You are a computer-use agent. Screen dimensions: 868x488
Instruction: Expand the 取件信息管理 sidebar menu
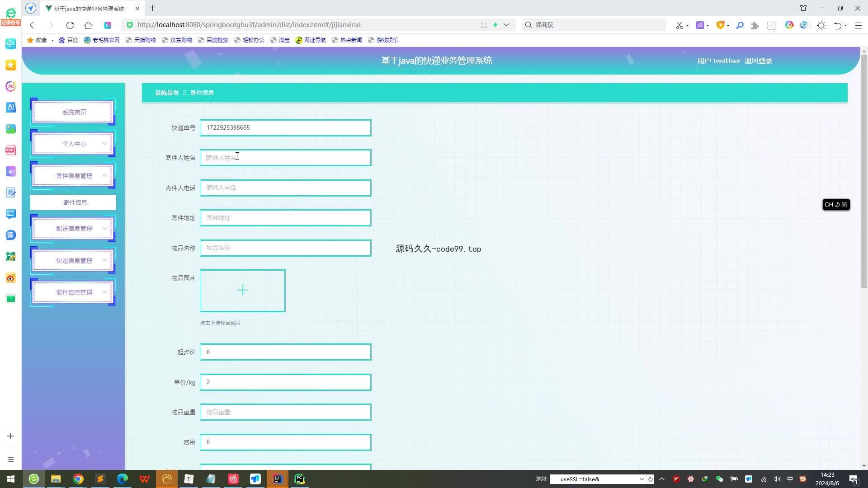pyautogui.click(x=73, y=292)
